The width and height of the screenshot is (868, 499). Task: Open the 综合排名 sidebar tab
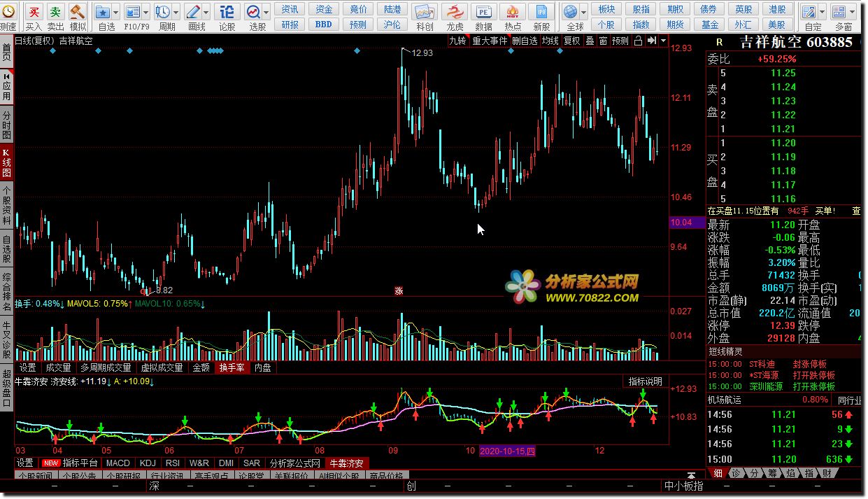(x=7, y=290)
